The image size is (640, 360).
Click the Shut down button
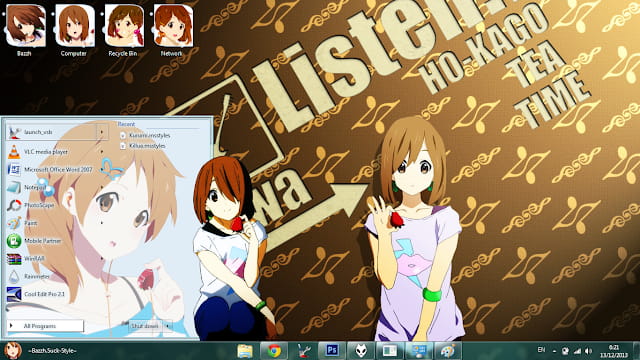point(145,326)
